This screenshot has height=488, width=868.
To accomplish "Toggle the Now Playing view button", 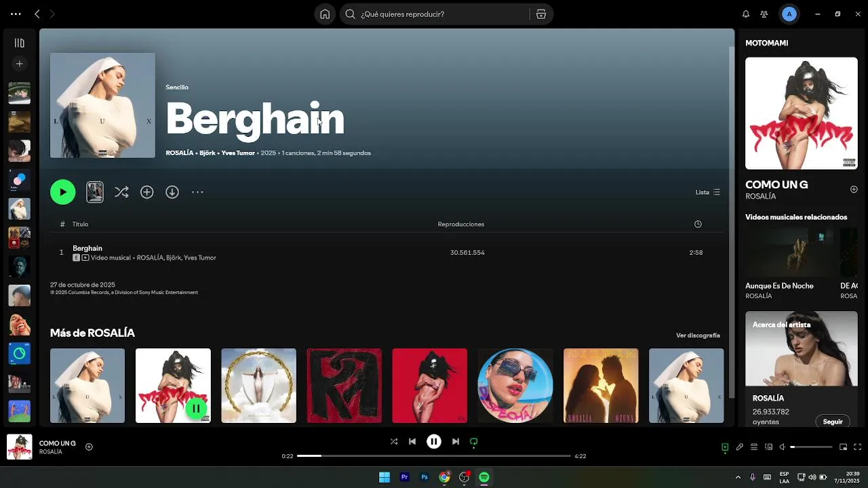I will click(x=725, y=447).
